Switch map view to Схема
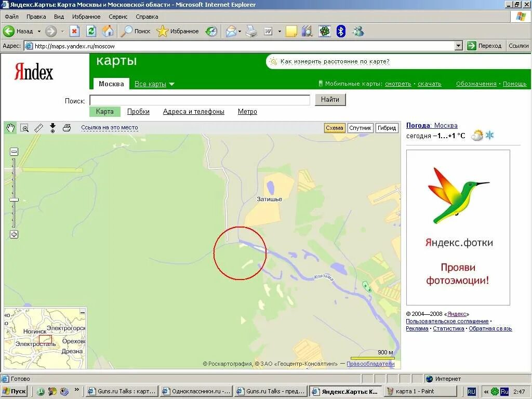The height and width of the screenshot is (399, 532). click(x=334, y=128)
